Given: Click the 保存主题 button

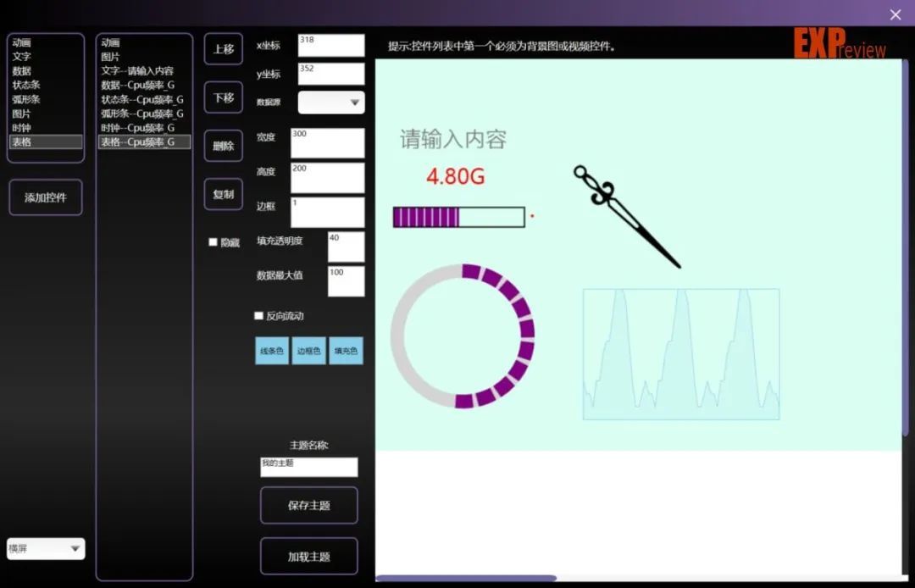Looking at the screenshot, I should (308, 505).
